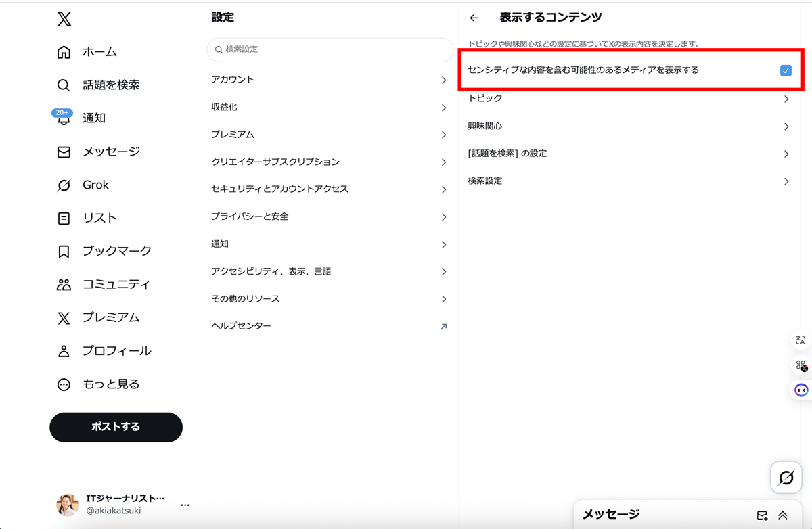Viewport: 812px width, 529px height.
Task: Select リスト label in the sidebar
Action: [100, 218]
